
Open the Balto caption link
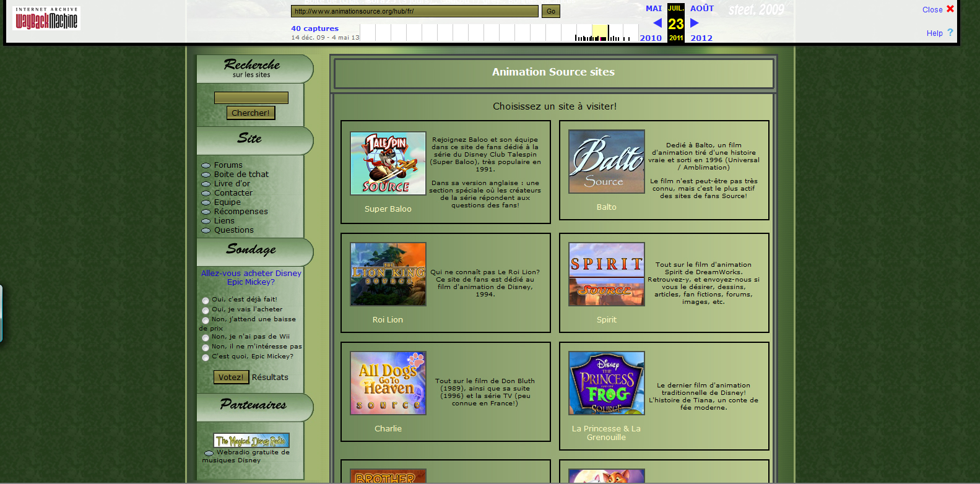(x=607, y=207)
